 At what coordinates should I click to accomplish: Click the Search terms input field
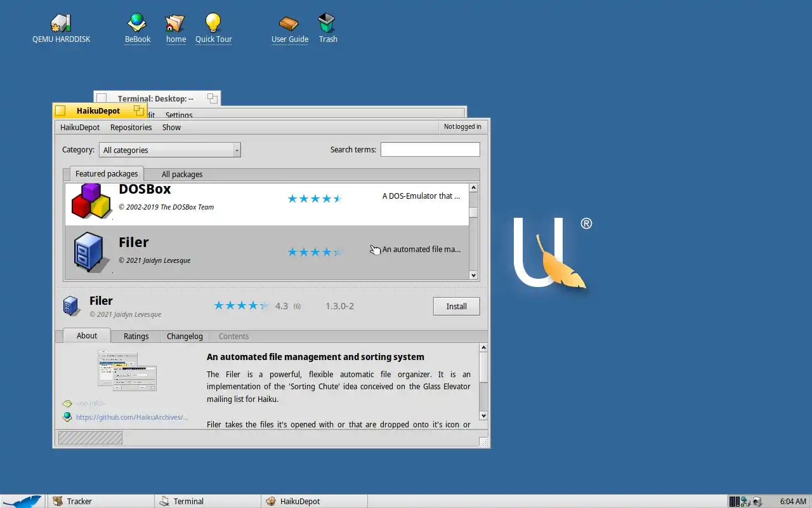click(x=430, y=150)
